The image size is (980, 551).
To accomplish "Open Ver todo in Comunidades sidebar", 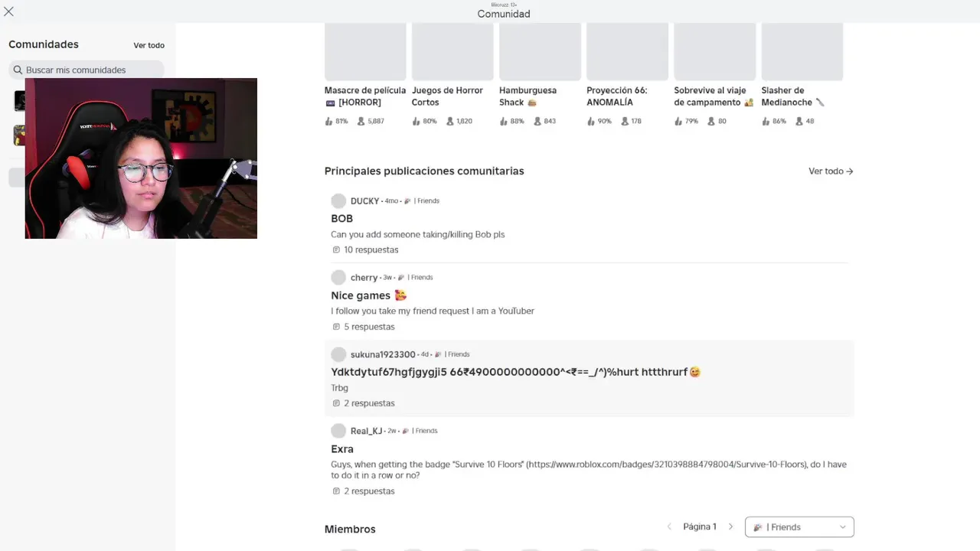I will click(149, 45).
